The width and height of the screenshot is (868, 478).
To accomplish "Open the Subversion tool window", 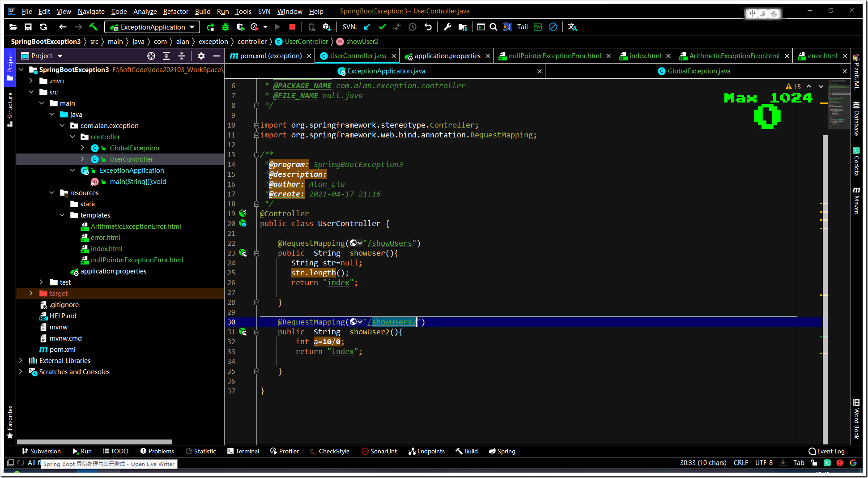I will pos(41,451).
